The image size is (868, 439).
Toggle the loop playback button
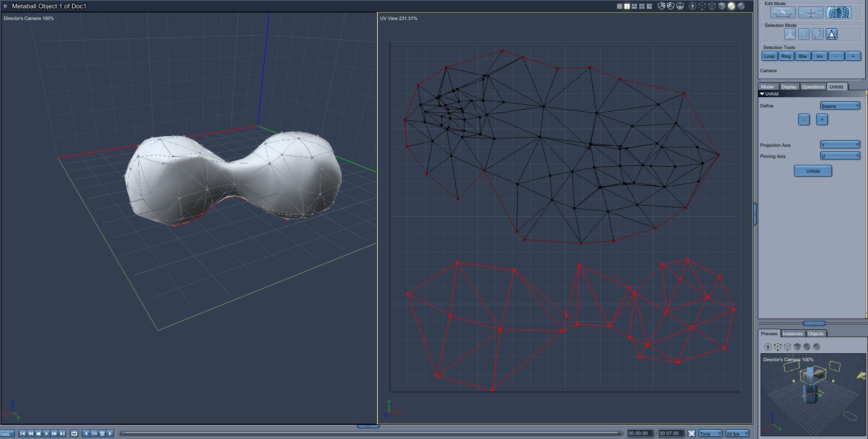click(x=74, y=433)
